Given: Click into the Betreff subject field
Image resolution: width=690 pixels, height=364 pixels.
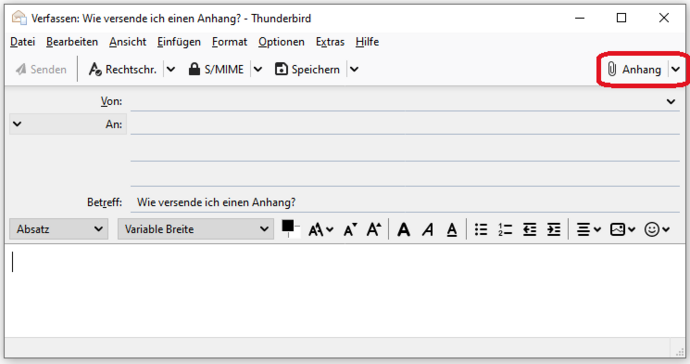Looking at the screenshot, I should pos(405,202).
